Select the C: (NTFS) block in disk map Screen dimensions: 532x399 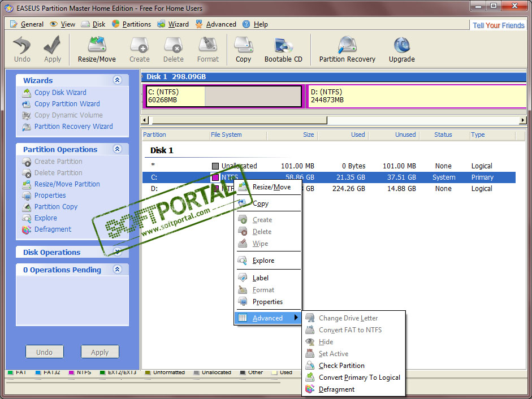tap(223, 96)
